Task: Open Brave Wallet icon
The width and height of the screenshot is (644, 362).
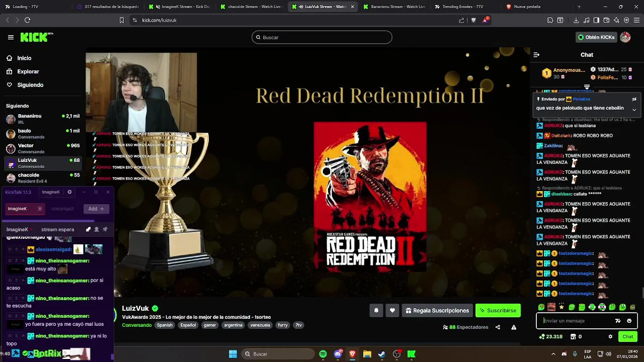Action: pyautogui.click(x=606, y=20)
